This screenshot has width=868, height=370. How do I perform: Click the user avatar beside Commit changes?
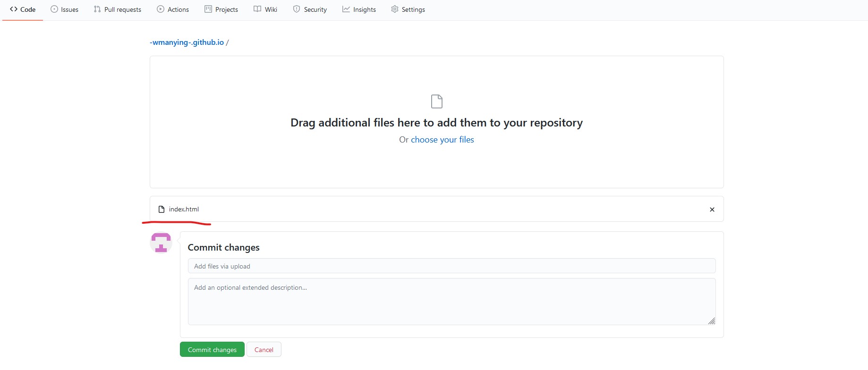(x=161, y=243)
